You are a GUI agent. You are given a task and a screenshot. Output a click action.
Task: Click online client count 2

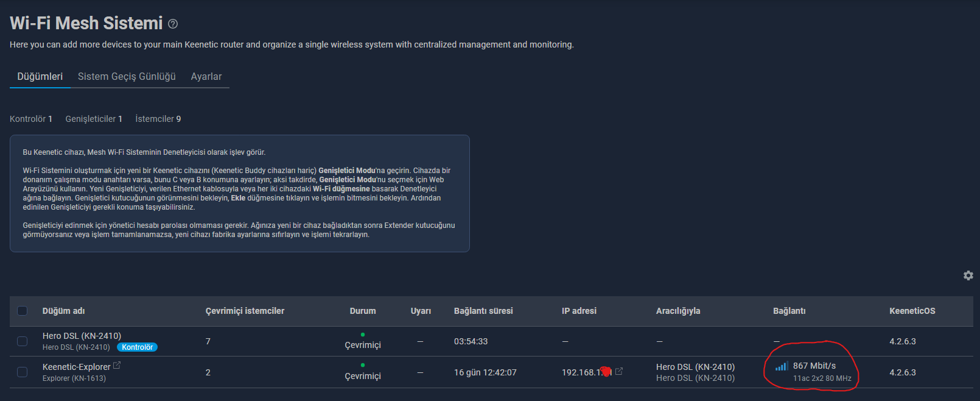[208, 372]
